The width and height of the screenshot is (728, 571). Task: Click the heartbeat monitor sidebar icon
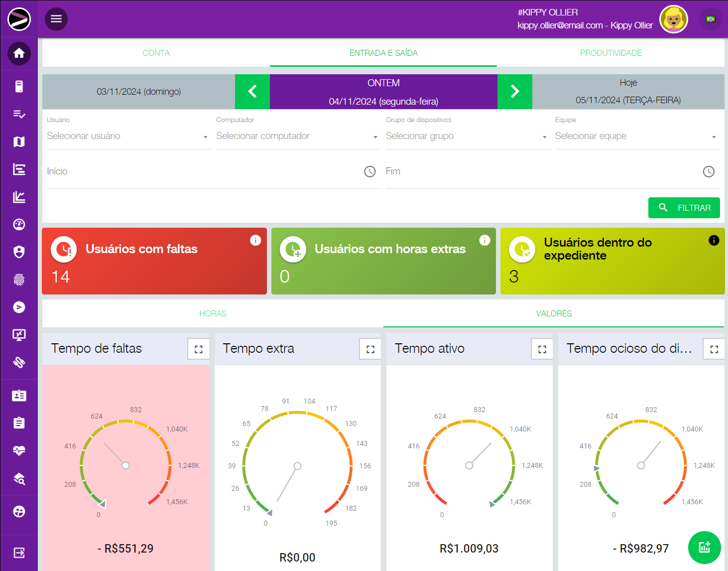point(19,451)
